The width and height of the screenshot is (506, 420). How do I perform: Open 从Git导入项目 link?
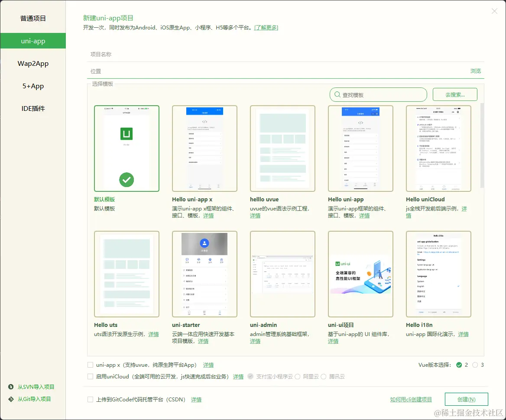point(34,399)
